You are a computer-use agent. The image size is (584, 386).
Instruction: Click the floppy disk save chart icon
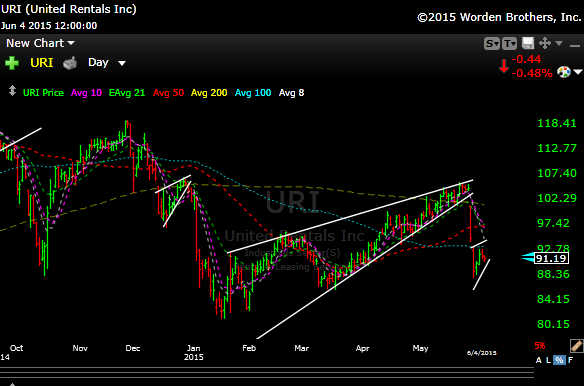528,43
